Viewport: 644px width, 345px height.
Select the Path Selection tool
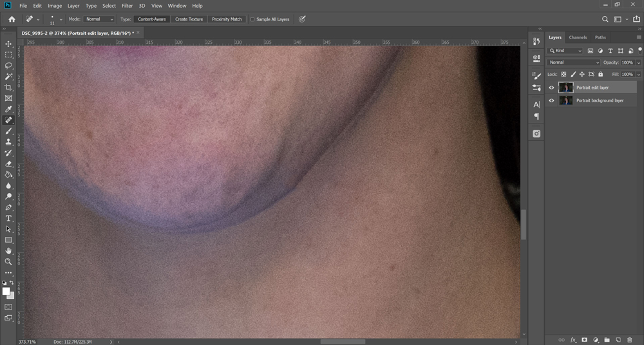pos(8,229)
